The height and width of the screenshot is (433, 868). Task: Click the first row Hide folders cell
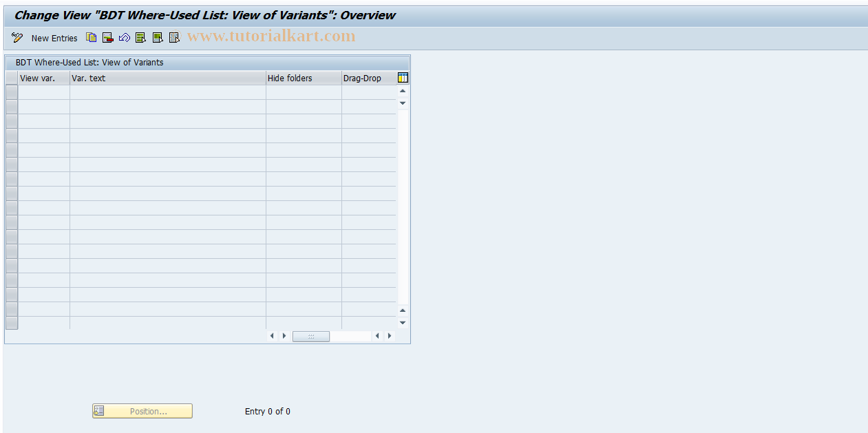click(x=304, y=93)
